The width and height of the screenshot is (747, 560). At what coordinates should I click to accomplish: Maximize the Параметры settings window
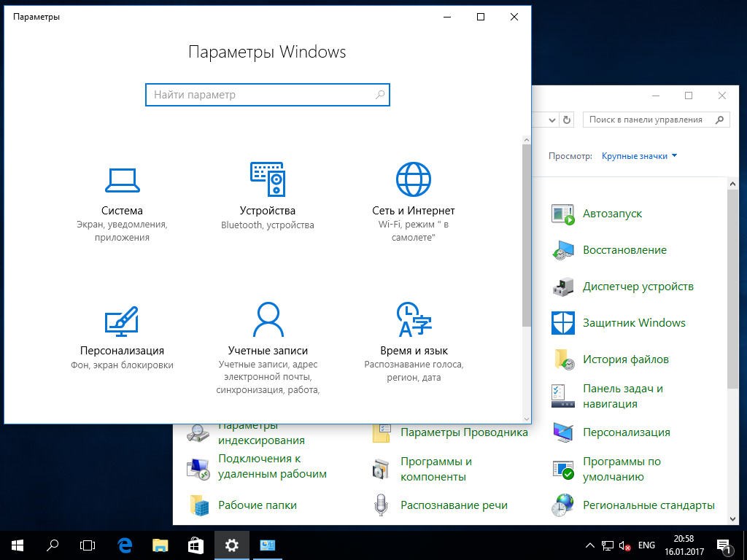[x=481, y=17]
